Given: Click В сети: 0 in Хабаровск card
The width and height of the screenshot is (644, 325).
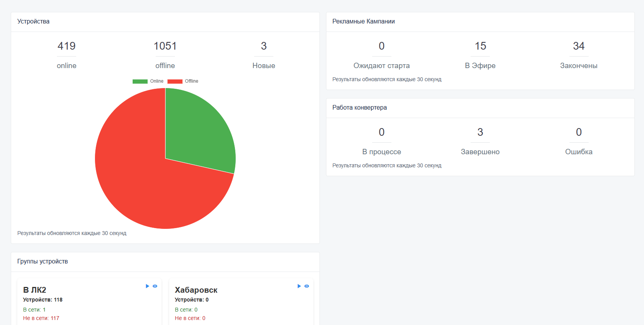Looking at the screenshot, I should pyautogui.click(x=186, y=310).
